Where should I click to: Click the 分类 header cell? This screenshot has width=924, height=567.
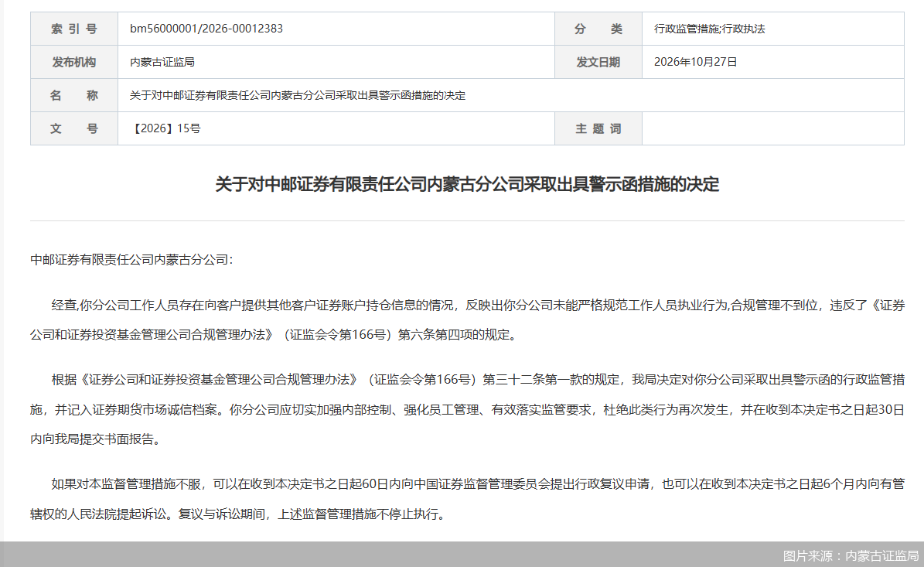[598, 29]
